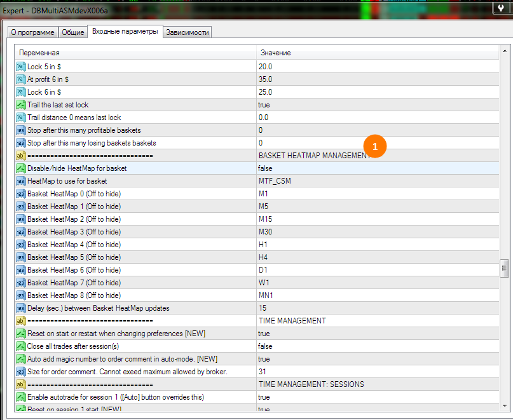This screenshot has height=420, width=513.
Task: Click the icon for Delay between Basket HeatMap updates
Action: (x=20, y=308)
